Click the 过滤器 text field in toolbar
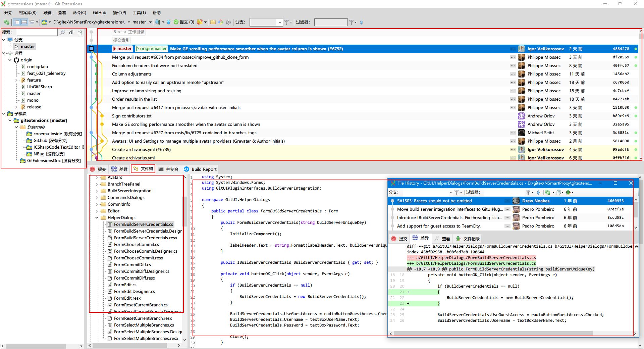This screenshot has height=349, width=644. point(331,22)
